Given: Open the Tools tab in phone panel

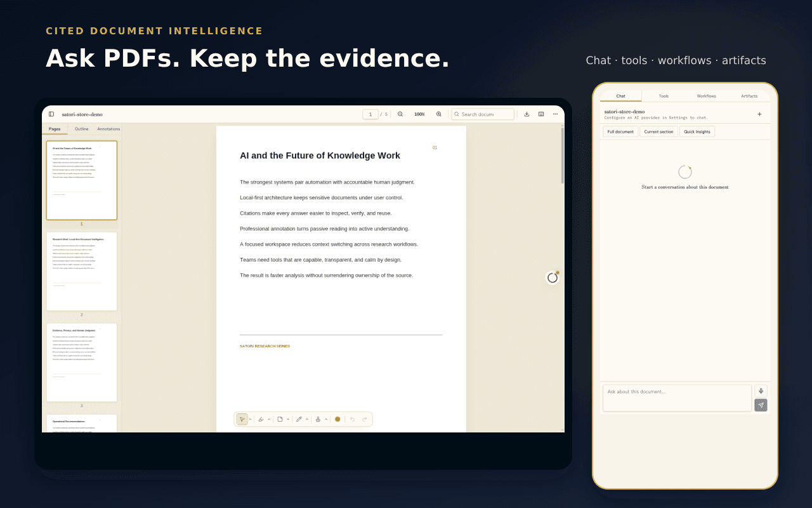Looking at the screenshot, I should tap(664, 96).
